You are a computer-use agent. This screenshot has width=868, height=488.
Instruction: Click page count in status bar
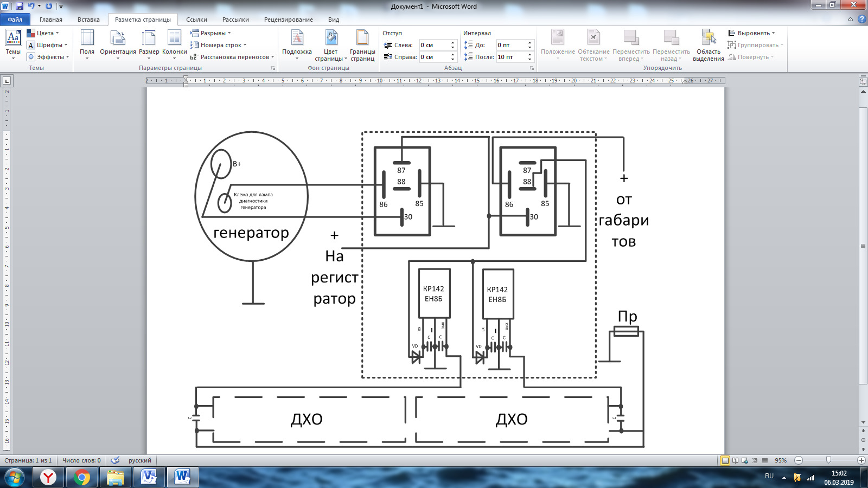(x=28, y=460)
